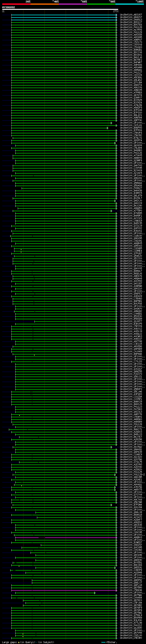Click hit label UniRef100_B5XD30
Image resolution: width=146 pixels, height=644 pixels.
click(x=131, y=316)
